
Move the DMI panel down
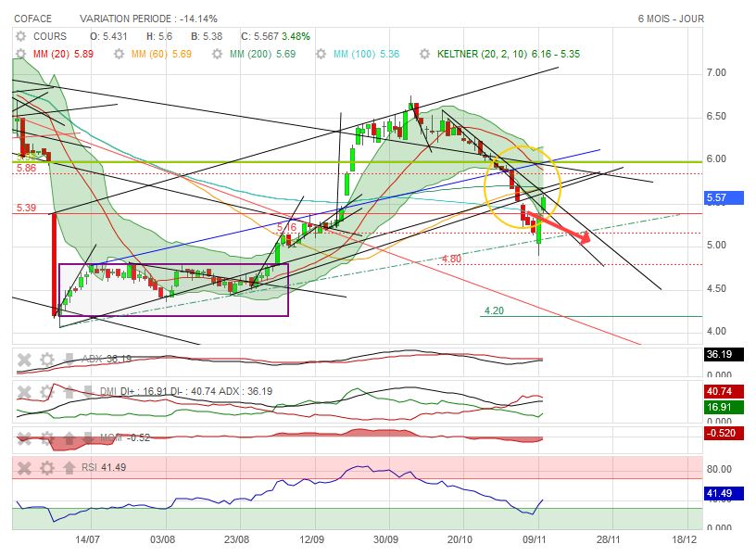coord(88,392)
